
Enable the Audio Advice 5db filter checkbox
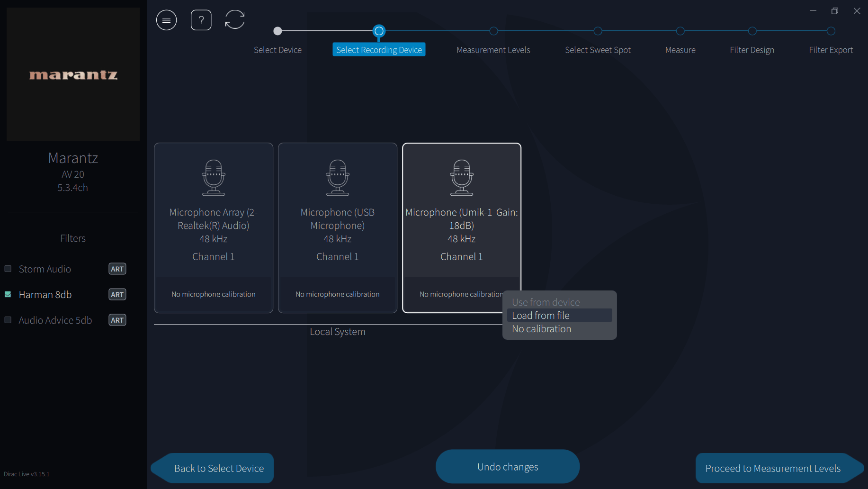pos(8,320)
